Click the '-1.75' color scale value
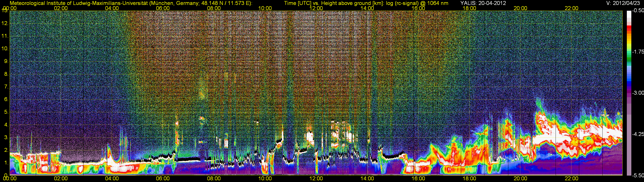The image size is (644, 182). tap(638, 52)
